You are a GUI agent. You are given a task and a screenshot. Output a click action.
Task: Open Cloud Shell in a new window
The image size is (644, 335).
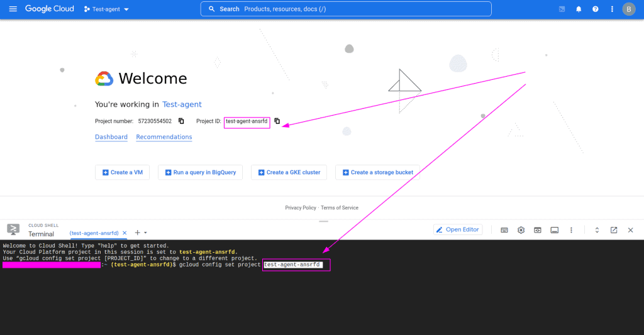point(614,230)
